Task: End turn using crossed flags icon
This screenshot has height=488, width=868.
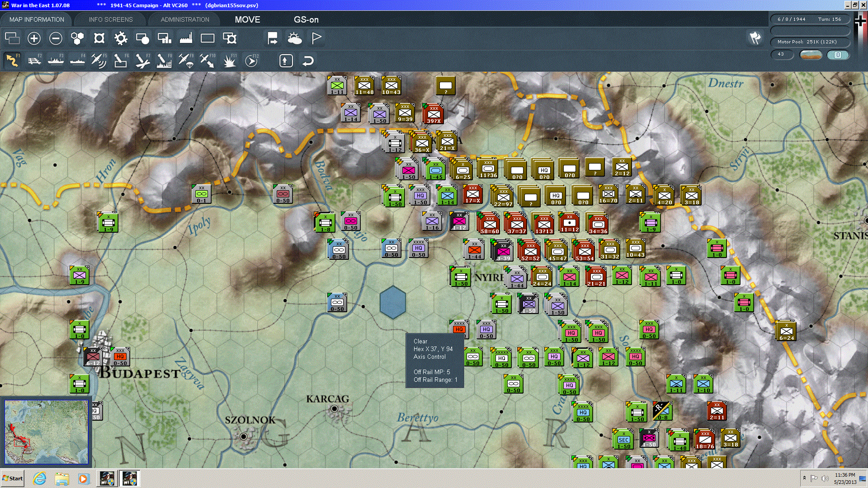Action: click(755, 38)
